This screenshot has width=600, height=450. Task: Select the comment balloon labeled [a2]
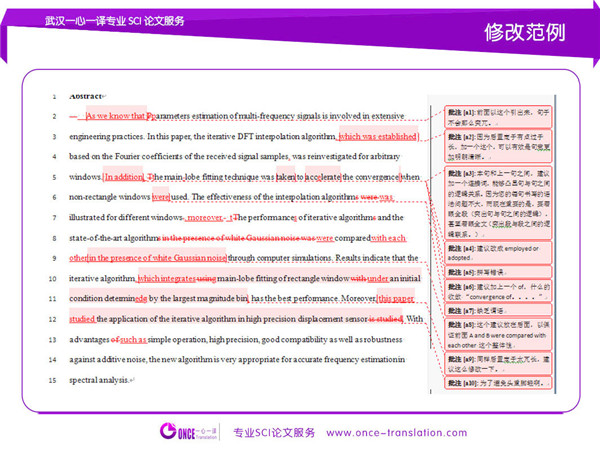pos(498,146)
